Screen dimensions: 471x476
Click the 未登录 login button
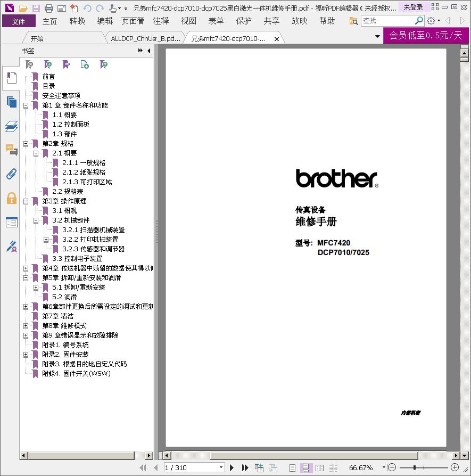tap(413, 7)
